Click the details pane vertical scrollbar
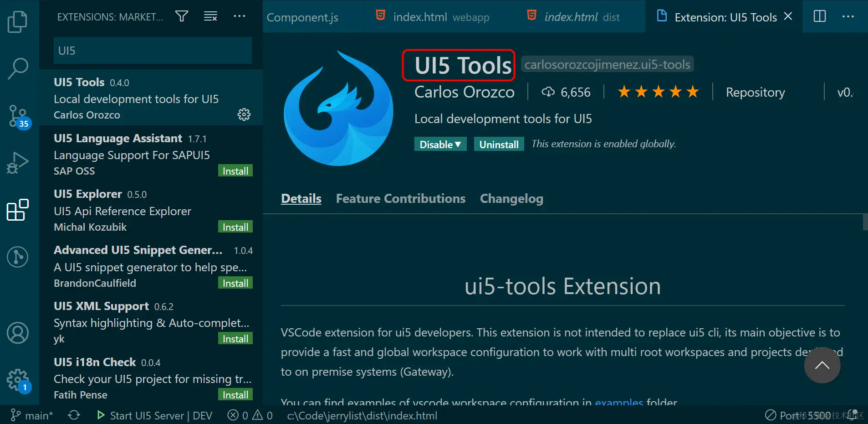The height and width of the screenshot is (424, 868). click(865, 222)
